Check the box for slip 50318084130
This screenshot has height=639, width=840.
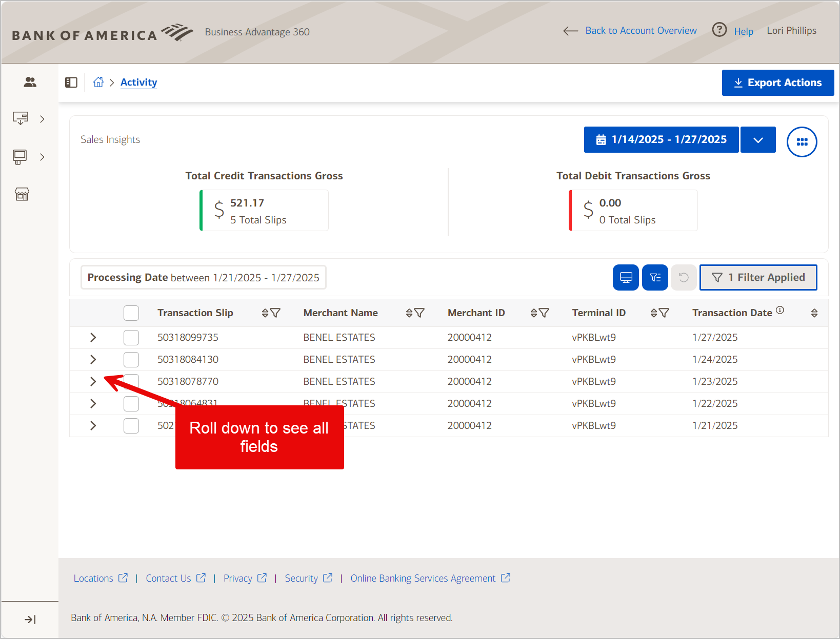coord(131,360)
